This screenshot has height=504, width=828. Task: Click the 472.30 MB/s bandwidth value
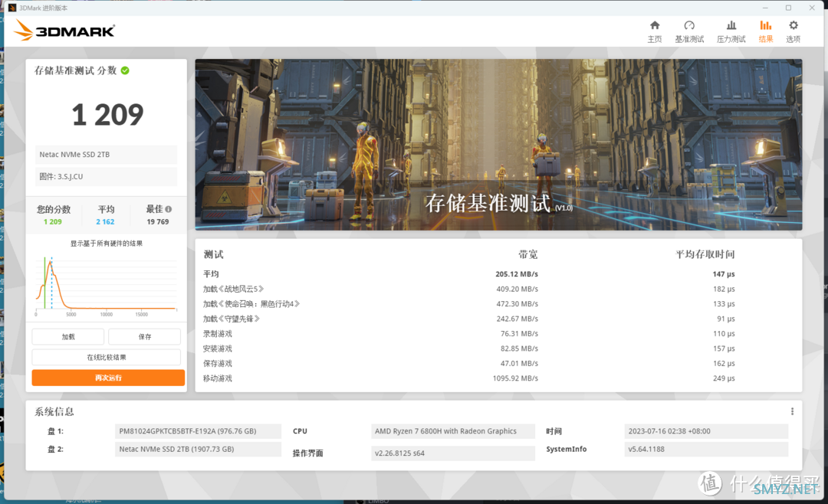pos(517,304)
